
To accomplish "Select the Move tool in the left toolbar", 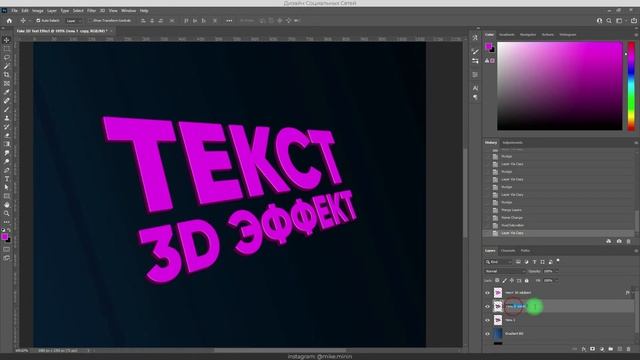I will pos(7,40).
